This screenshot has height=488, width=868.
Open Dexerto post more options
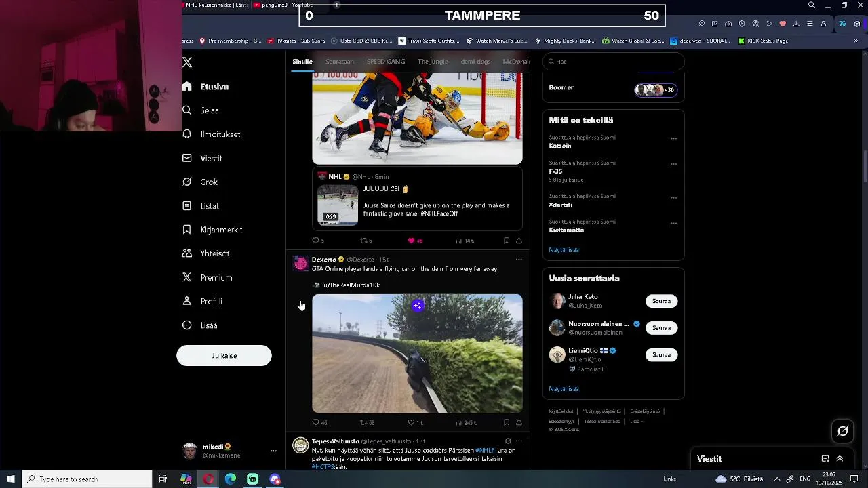[519, 259]
